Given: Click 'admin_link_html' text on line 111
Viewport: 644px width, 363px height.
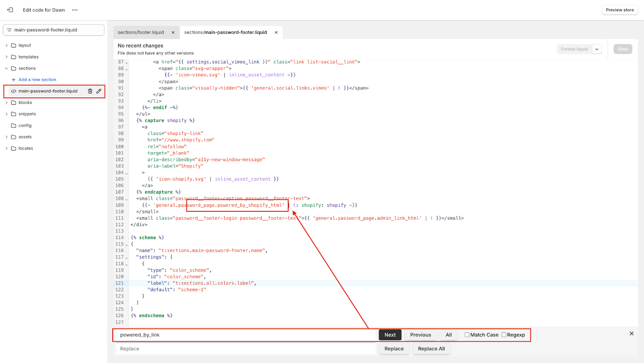Looking at the screenshot, I should (398, 218).
